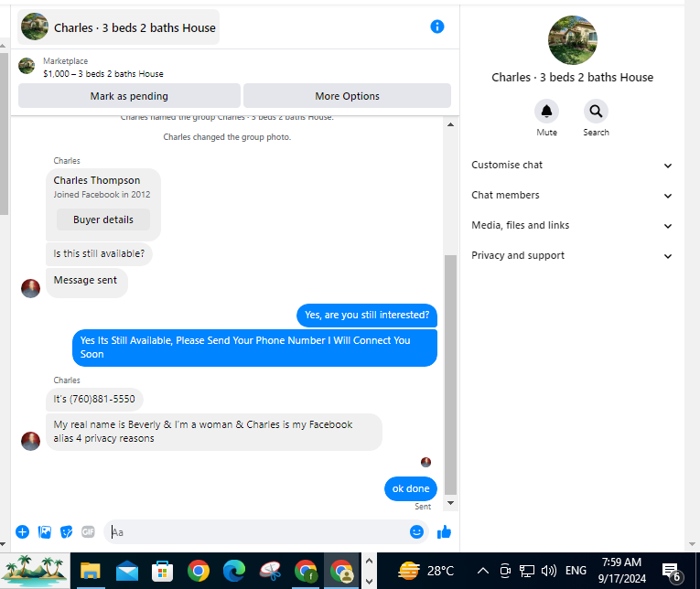Attach a photo with image icon

pos(45,532)
